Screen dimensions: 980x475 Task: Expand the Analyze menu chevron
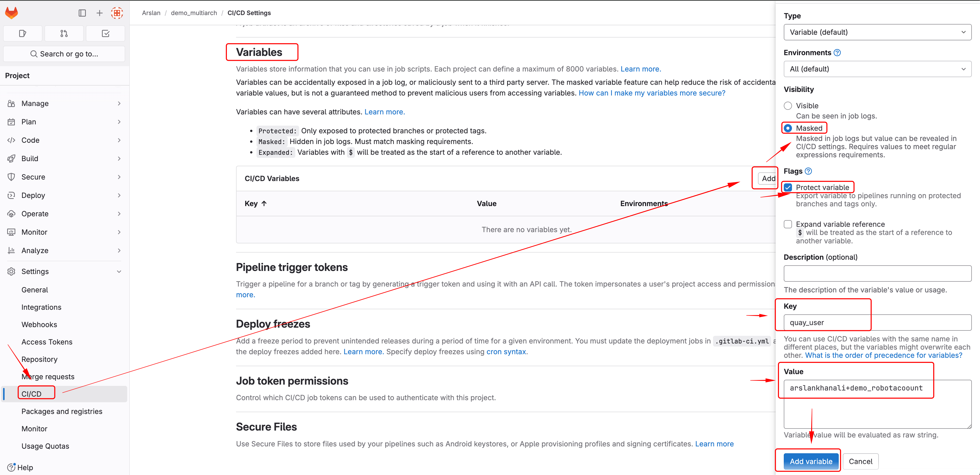[119, 250]
